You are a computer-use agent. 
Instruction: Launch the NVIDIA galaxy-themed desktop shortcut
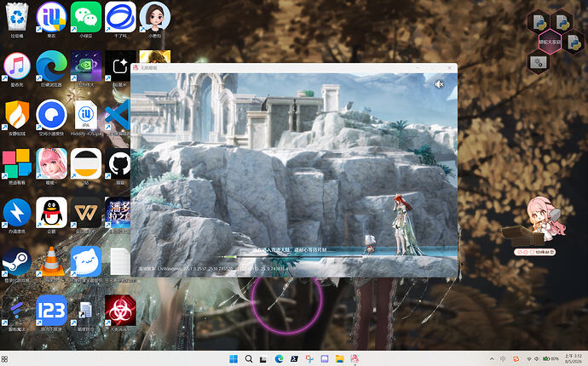point(86,66)
